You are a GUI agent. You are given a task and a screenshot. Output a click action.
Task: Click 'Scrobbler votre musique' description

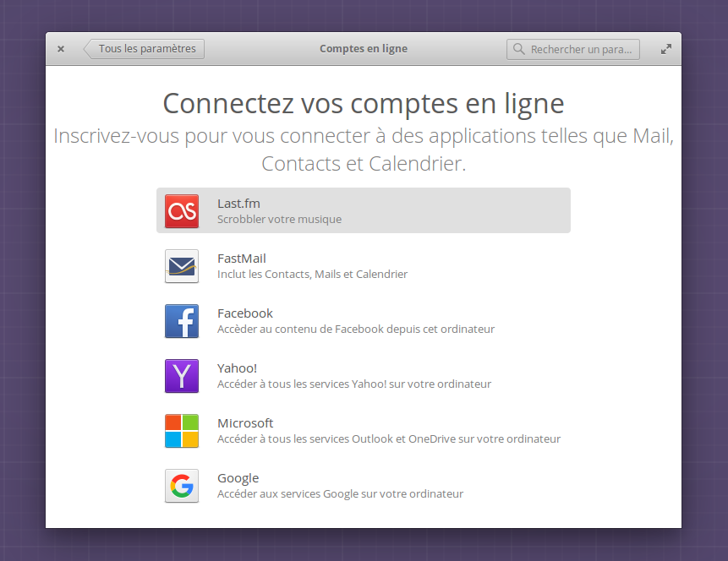280,220
